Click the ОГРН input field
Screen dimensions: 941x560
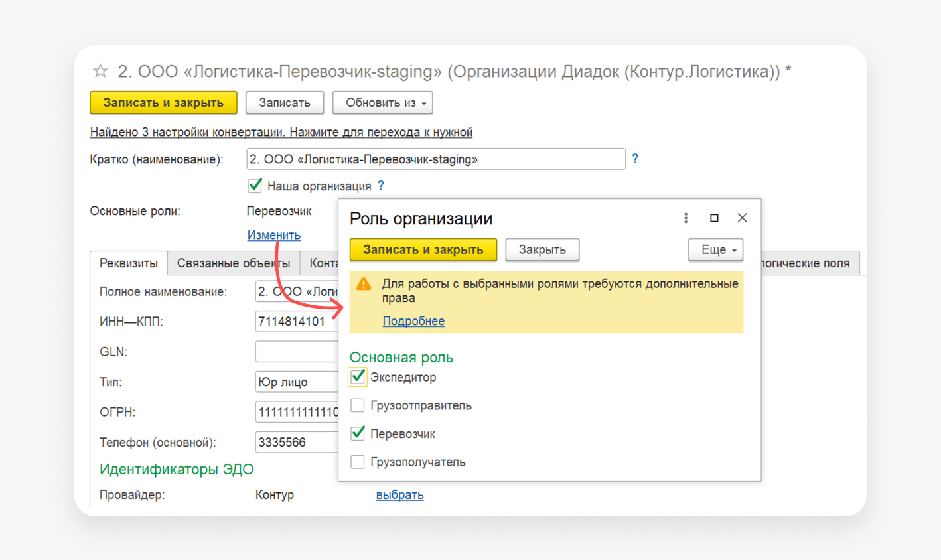pos(297,412)
